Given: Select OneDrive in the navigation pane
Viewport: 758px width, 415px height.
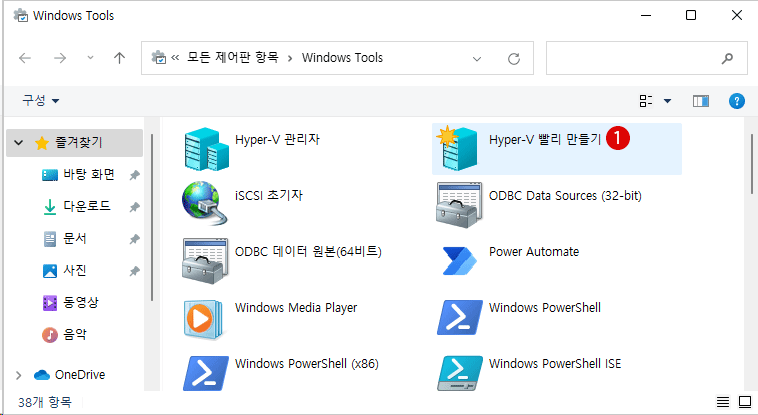Looking at the screenshot, I should pos(80,375).
